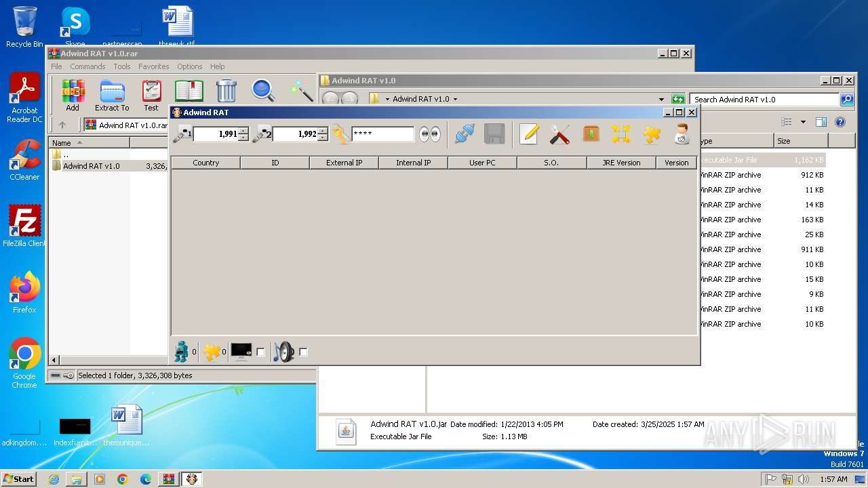Image resolution: width=868 pixels, height=488 pixels.
Task: Open the Commands menu in WinRAR
Action: coord(87,66)
